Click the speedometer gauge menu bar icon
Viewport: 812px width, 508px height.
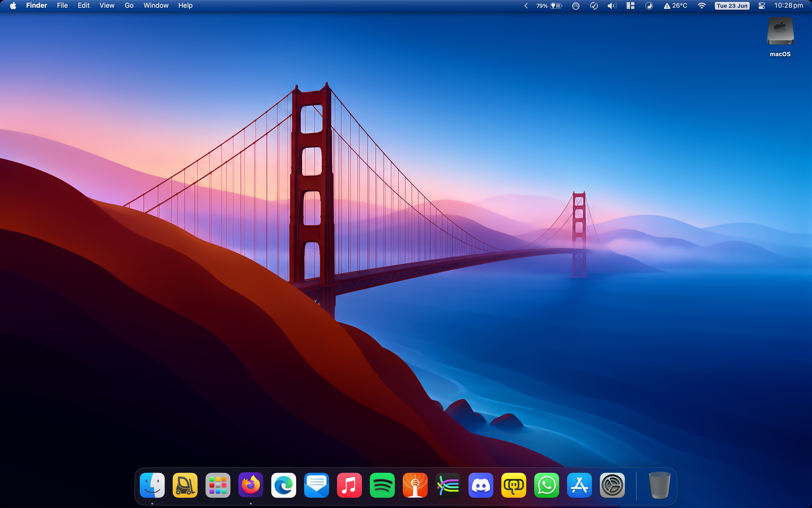[576, 6]
